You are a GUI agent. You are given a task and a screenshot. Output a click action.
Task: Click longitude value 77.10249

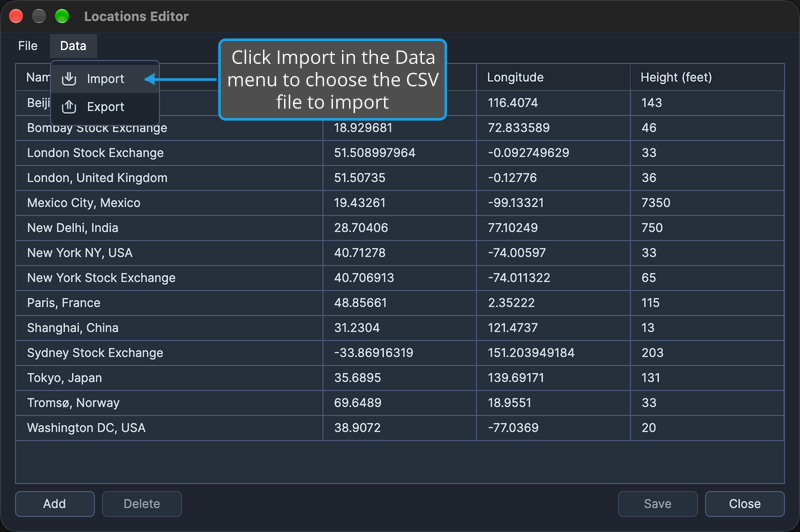(513, 228)
